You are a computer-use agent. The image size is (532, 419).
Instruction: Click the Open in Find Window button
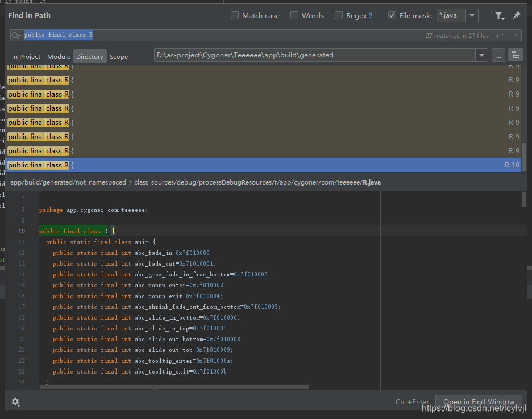coord(479,401)
